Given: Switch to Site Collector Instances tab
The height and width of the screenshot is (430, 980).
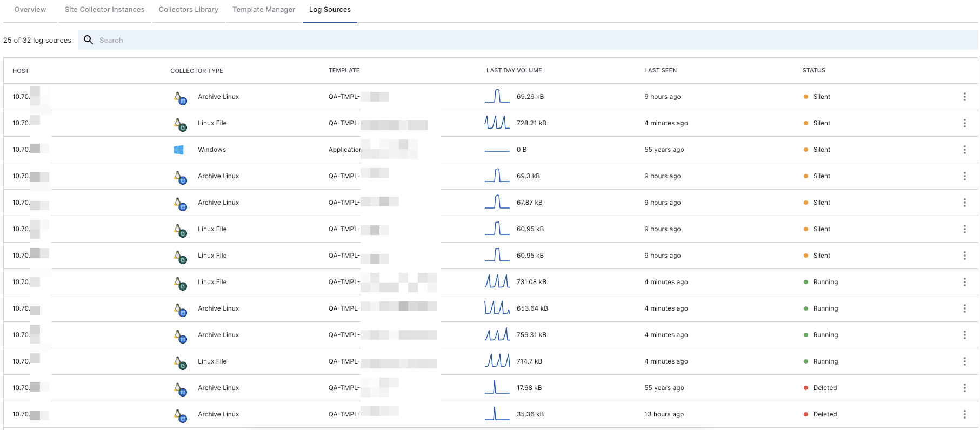Looking at the screenshot, I should click(104, 10).
